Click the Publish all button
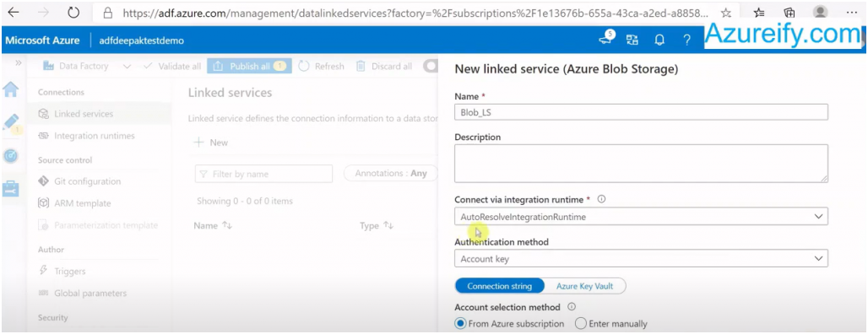Image resolution: width=868 pixels, height=334 pixels. [250, 67]
